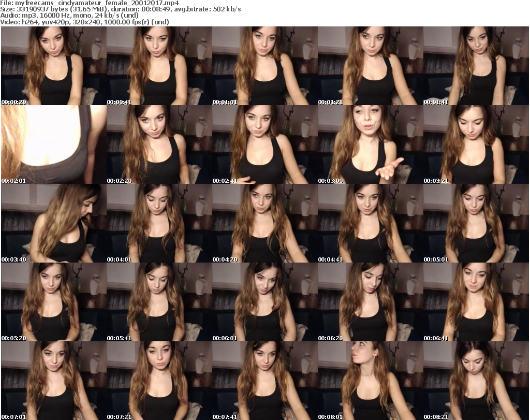Pick the thumbnail marked 00:01:41

click(476, 66)
